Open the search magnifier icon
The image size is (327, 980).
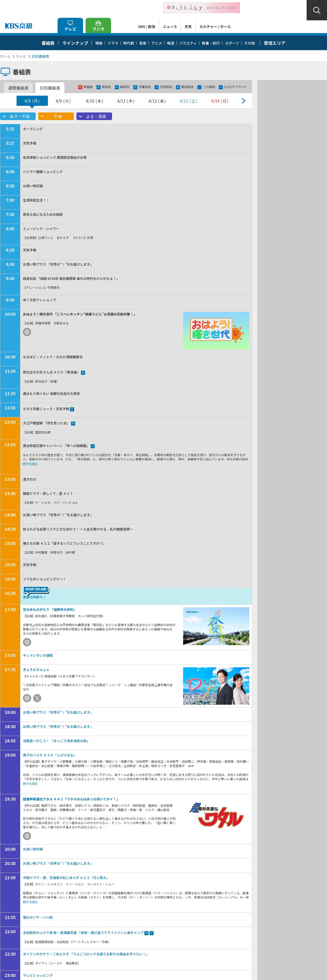pos(317,10)
